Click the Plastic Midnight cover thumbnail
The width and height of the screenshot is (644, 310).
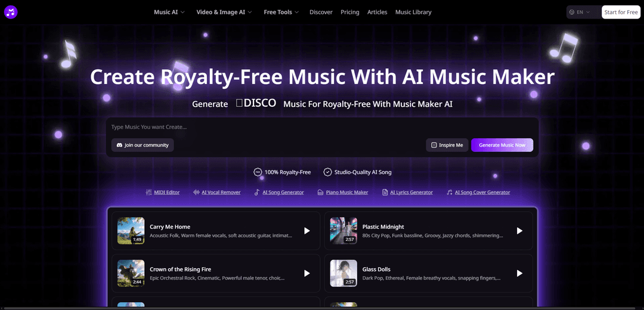click(343, 231)
